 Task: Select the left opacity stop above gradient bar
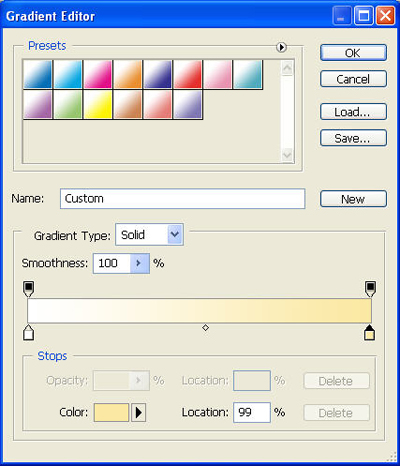tap(29, 289)
